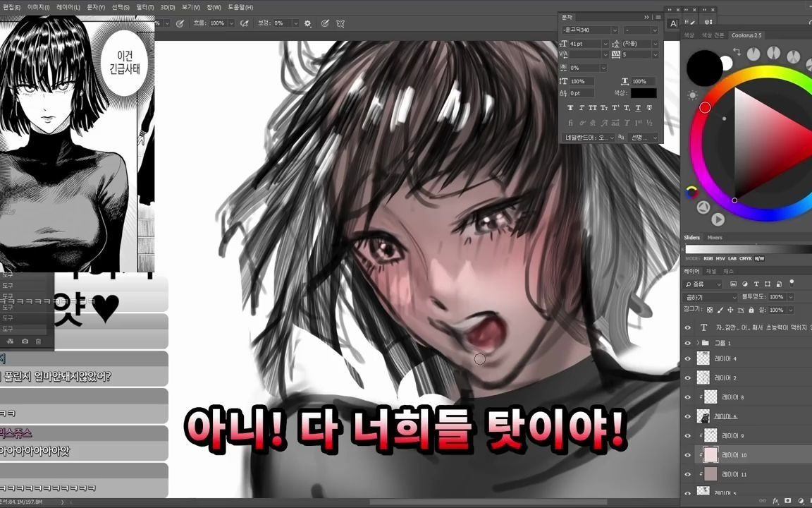Apply Underline text style
812x508 pixels.
point(638,108)
